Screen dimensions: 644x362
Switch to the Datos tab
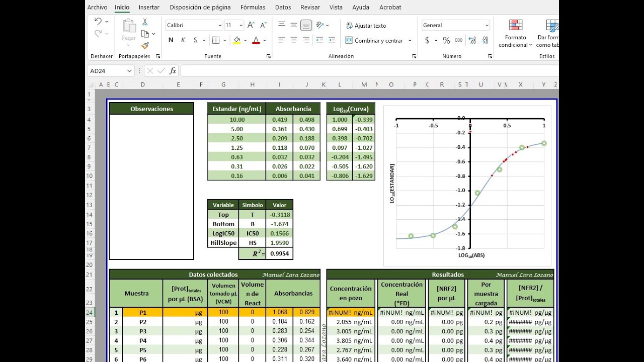point(283,8)
